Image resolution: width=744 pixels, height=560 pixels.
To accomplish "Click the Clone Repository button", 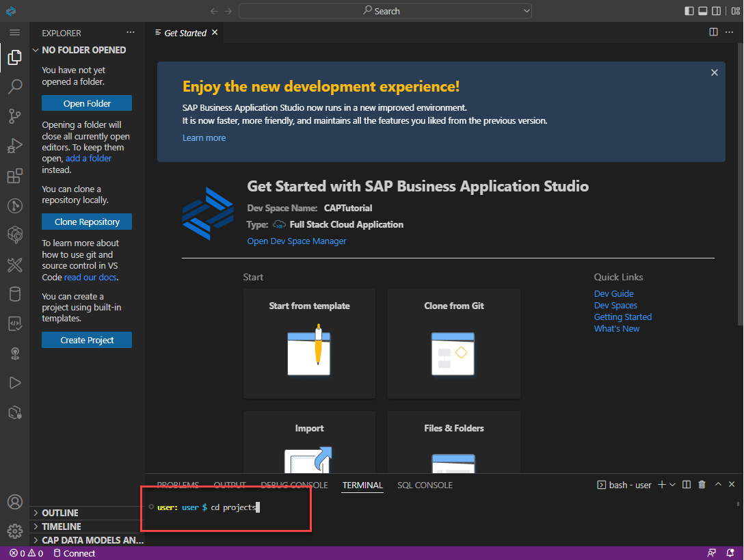I will point(87,222).
